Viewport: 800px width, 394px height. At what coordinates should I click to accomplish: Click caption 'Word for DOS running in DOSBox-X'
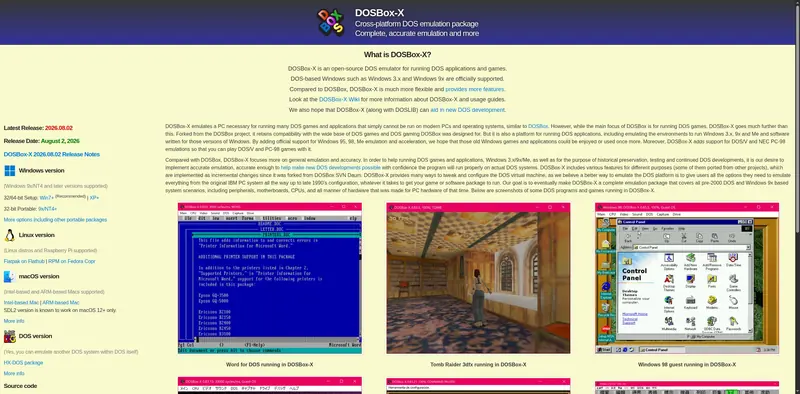click(269, 365)
